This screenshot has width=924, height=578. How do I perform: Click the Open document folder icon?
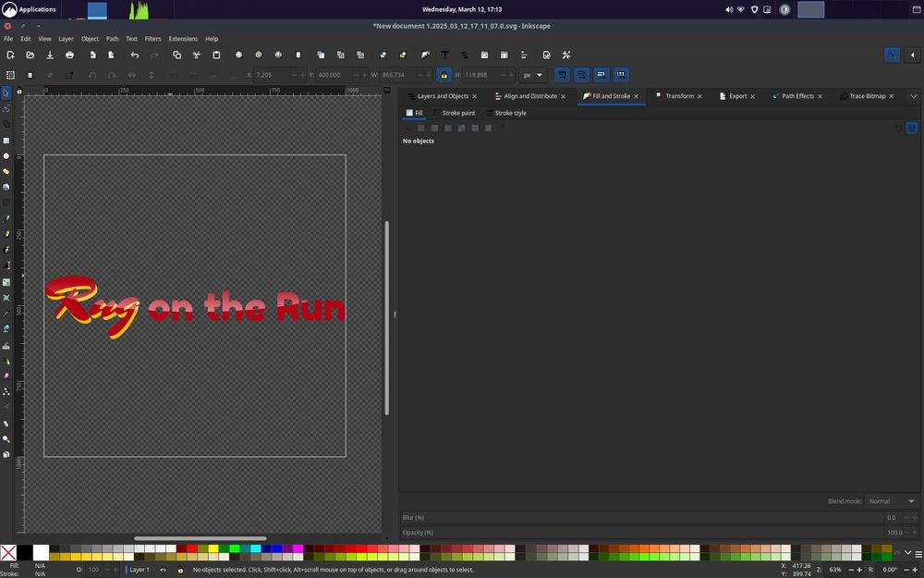point(30,55)
